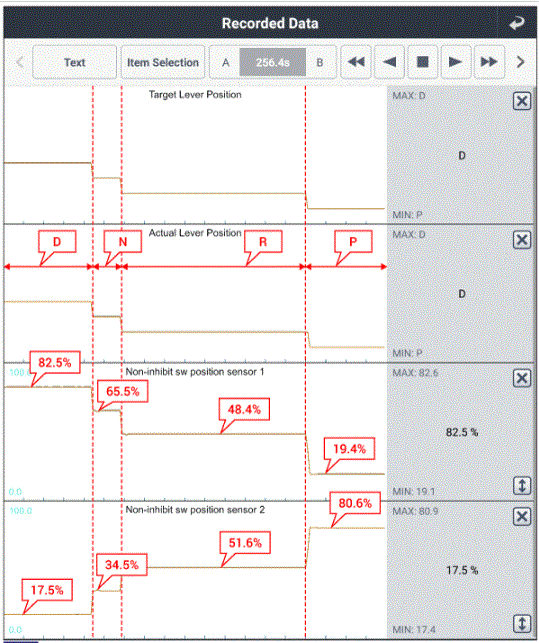
Task: Return using the back arrow in header
Action: pos(517,23)
